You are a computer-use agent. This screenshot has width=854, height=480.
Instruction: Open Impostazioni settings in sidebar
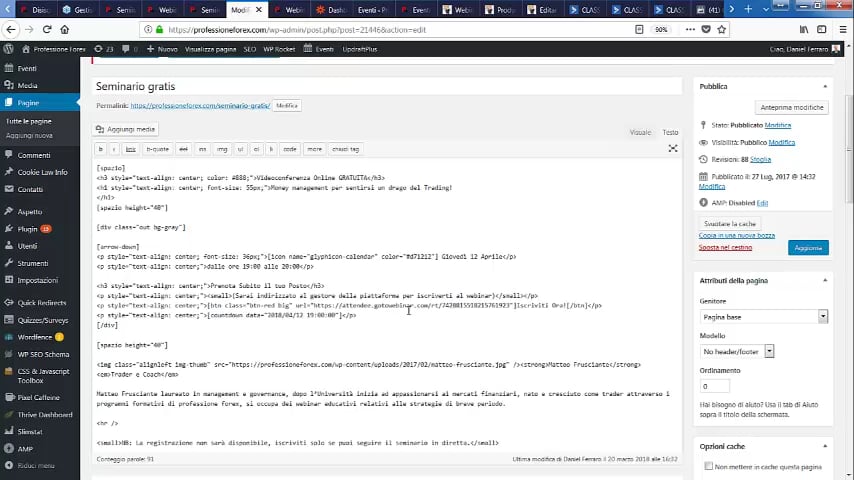coord(40,280)
